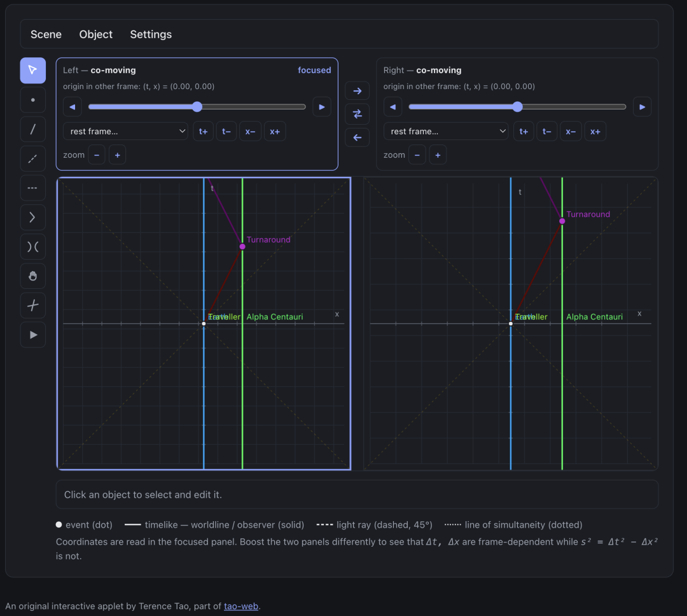Open the left panel rest frame dropdown
This screenshot has height=616, width=687.
click(126, 132)
